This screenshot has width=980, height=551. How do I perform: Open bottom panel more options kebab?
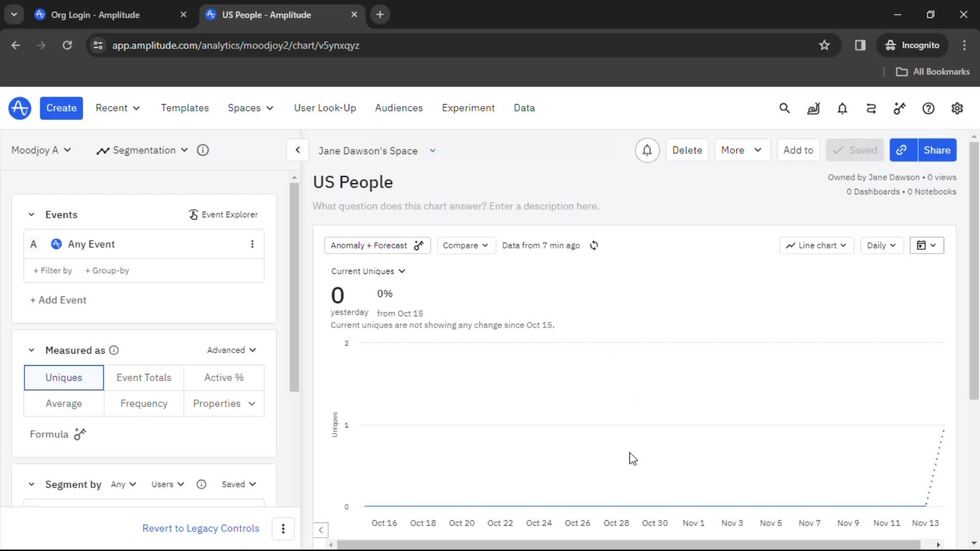[x=283, y=529]
